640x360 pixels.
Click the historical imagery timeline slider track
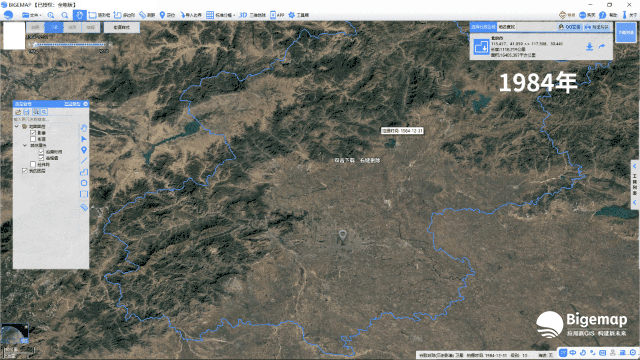pos(70,44)
